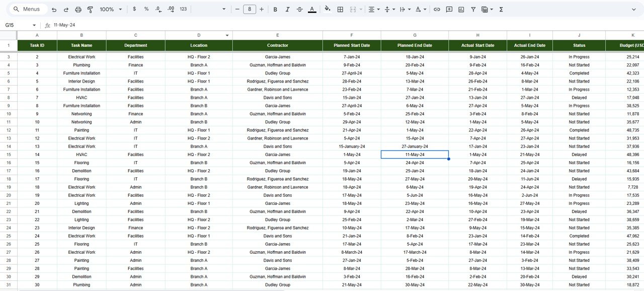Insert a link
The image size is (644, 291).
[437, 9]
